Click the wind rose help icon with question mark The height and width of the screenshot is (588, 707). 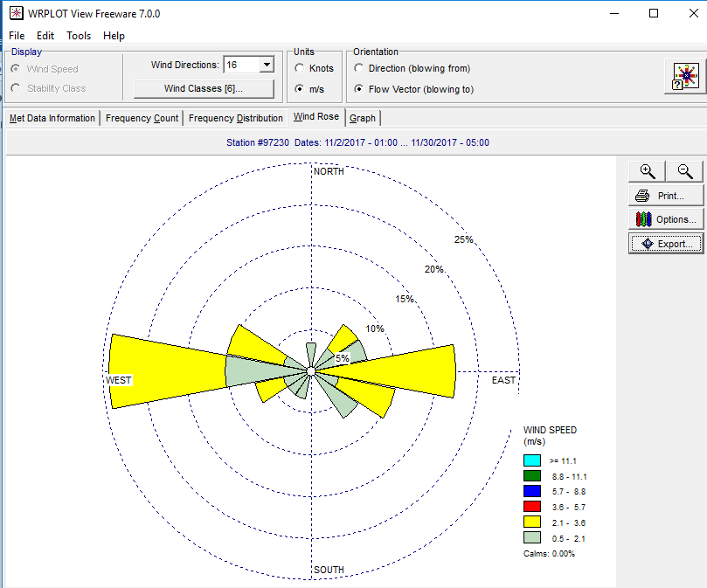pyautogui.click(x=684, y=77)
